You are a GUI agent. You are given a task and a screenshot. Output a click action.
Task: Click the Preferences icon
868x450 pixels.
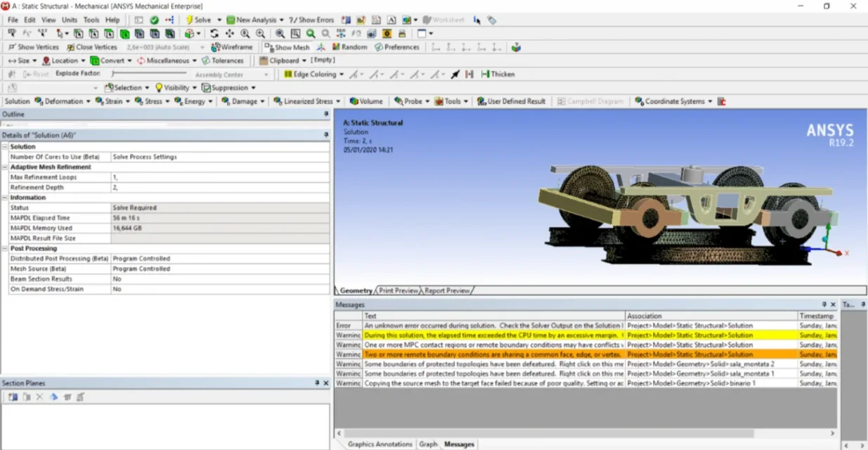point(379,47)
